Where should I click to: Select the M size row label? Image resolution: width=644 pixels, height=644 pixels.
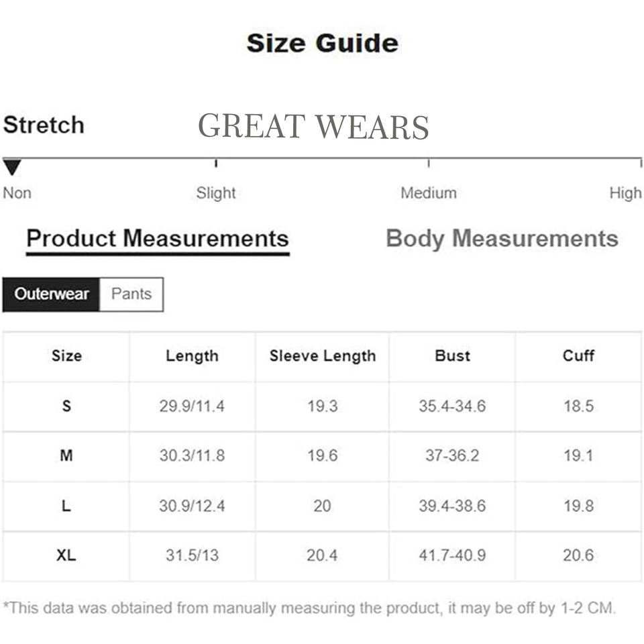click(66, 455)
